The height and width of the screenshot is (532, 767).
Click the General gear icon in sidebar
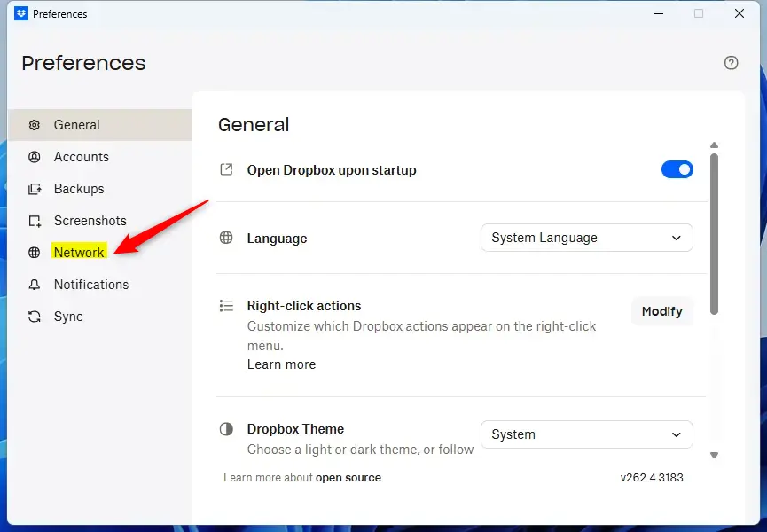coord(35,125)
